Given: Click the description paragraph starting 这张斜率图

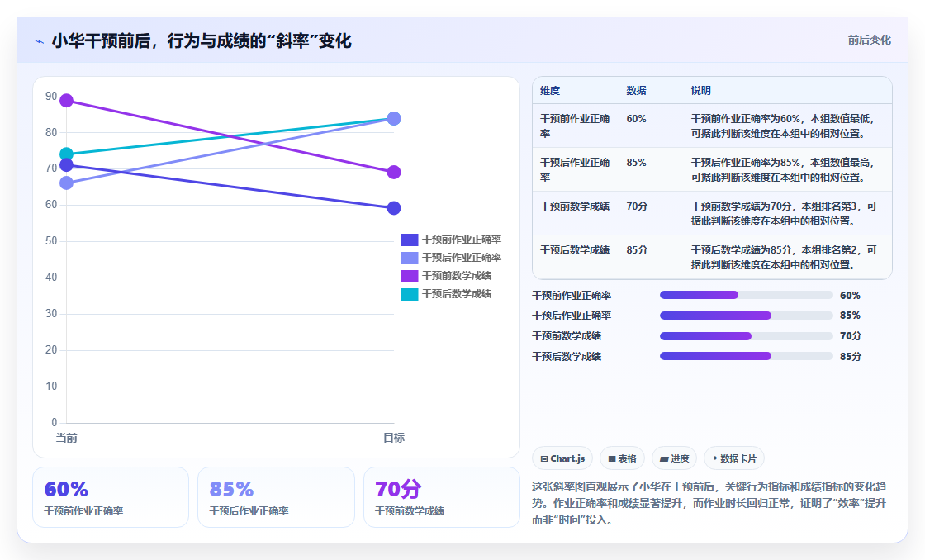Looking at the screenshot, I should (x=709, y=503).
